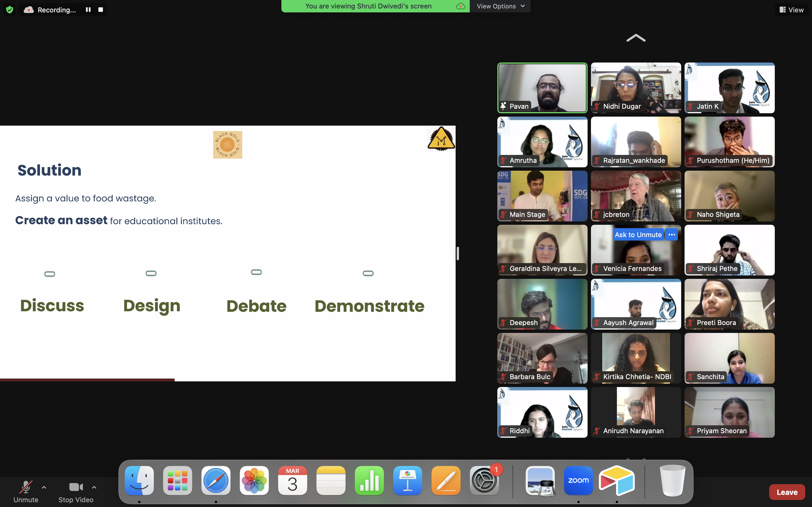
Task: Stop Video camera toggle
Action: click(x=76, y=491)
